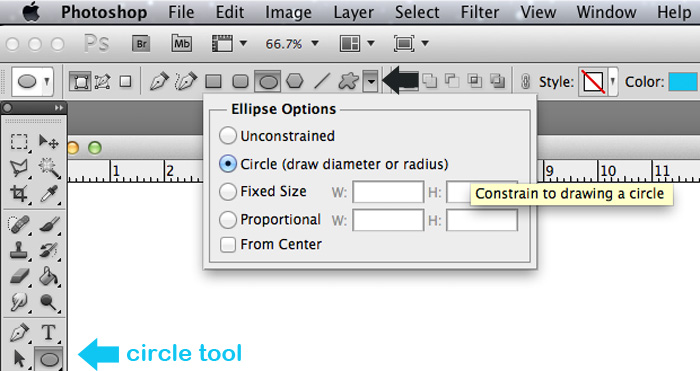Choose Rounded Rectangle shape in the options bar
Viewport: 700px width, 371px height.
(241, 82)
